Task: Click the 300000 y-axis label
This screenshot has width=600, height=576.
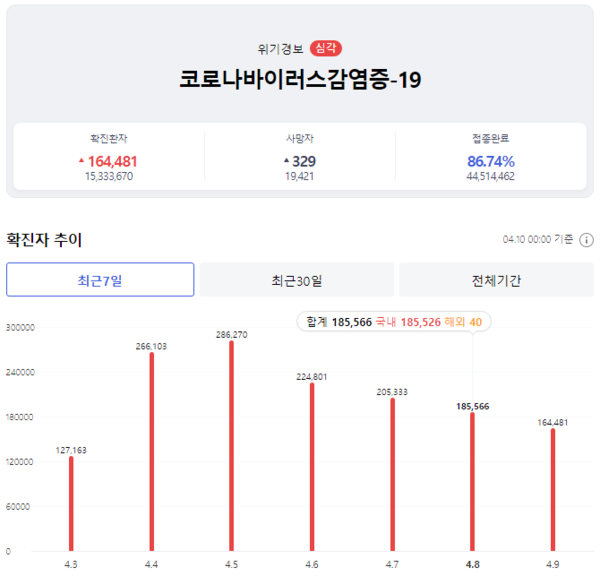Action: pos(20,328)
